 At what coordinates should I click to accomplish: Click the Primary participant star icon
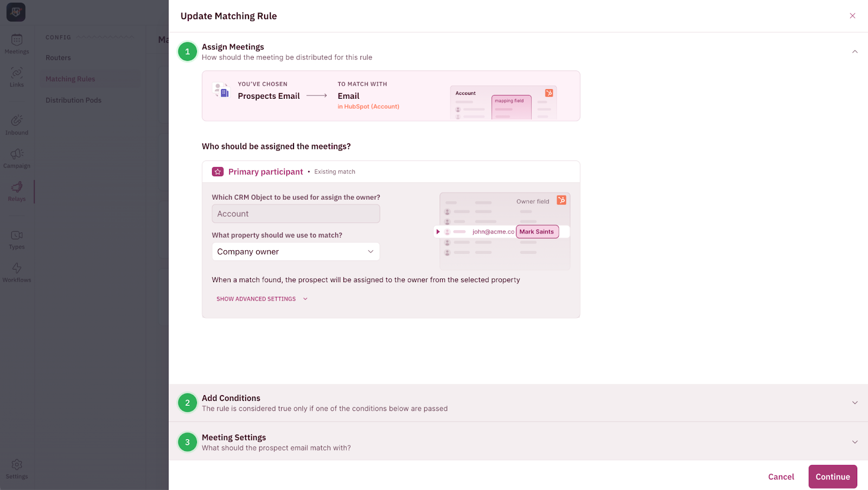(218, 171)
